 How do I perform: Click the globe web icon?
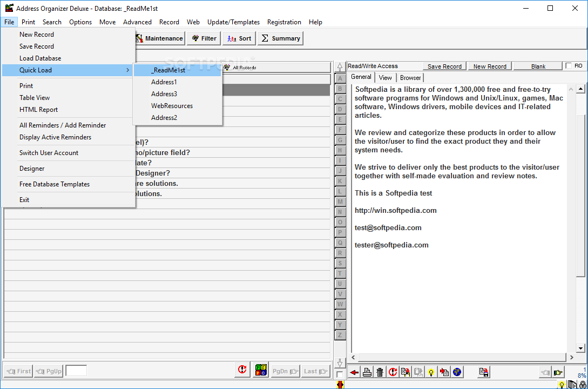pyautogui.click(x=457, y=372)
